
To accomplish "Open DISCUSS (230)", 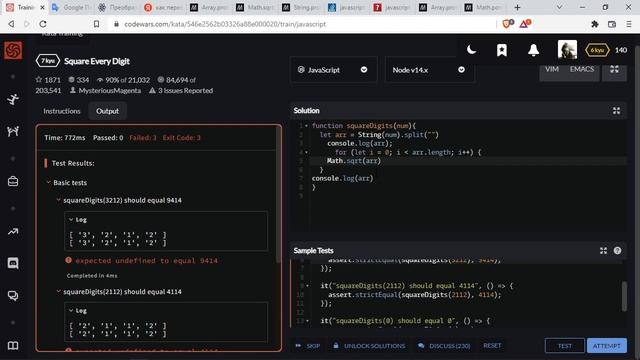I will (444, 346).
